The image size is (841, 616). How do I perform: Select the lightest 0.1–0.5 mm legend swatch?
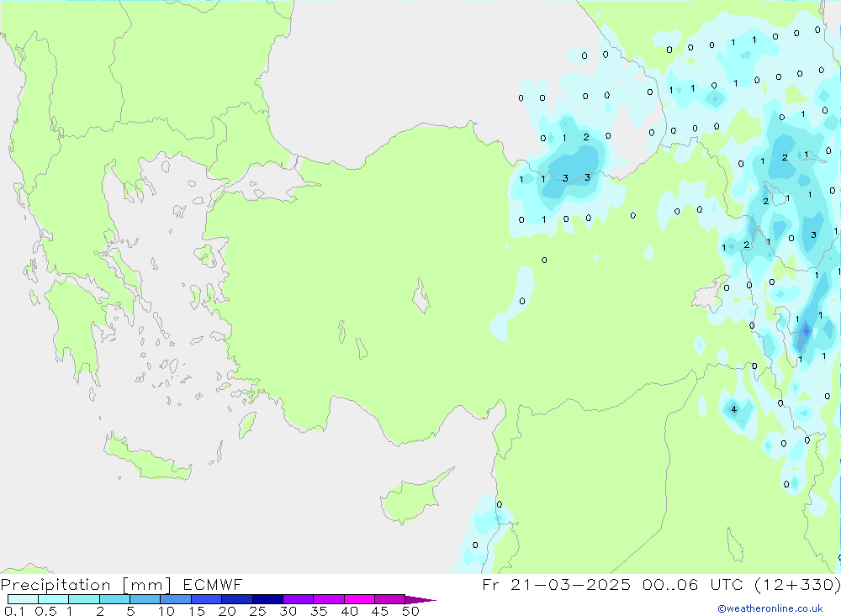[23, 599]
